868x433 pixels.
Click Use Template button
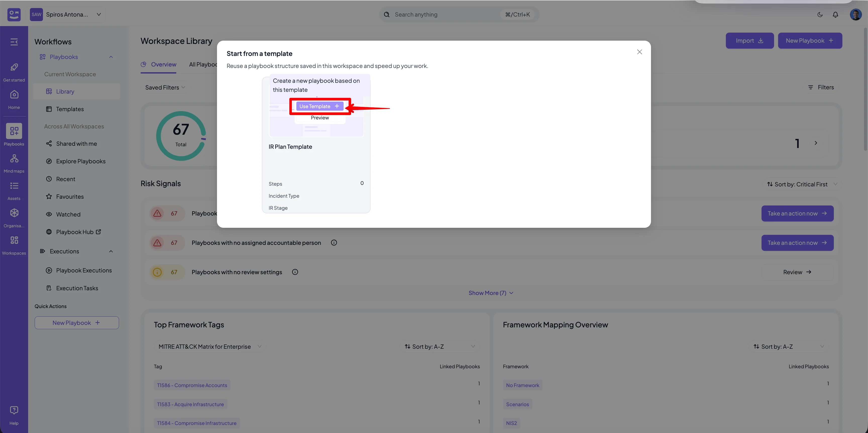click(319, 106)
